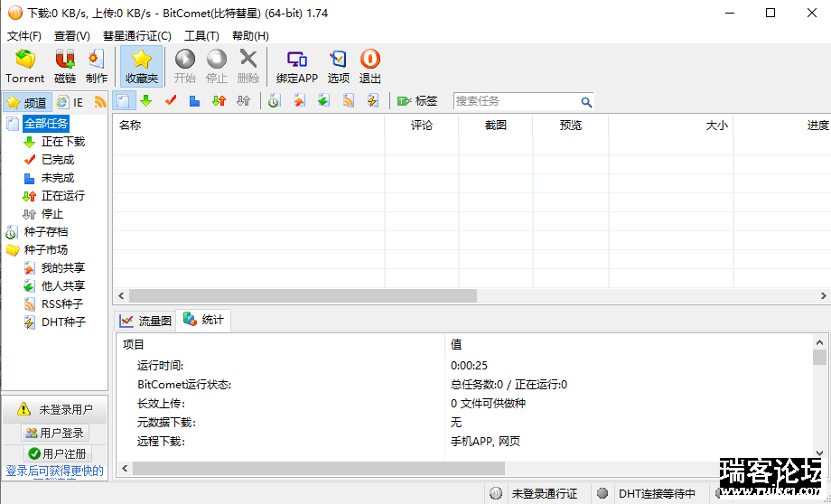The image size is (831, 504).
Task: Open a Torrent file from toolbar
Action: click(25, 66)
